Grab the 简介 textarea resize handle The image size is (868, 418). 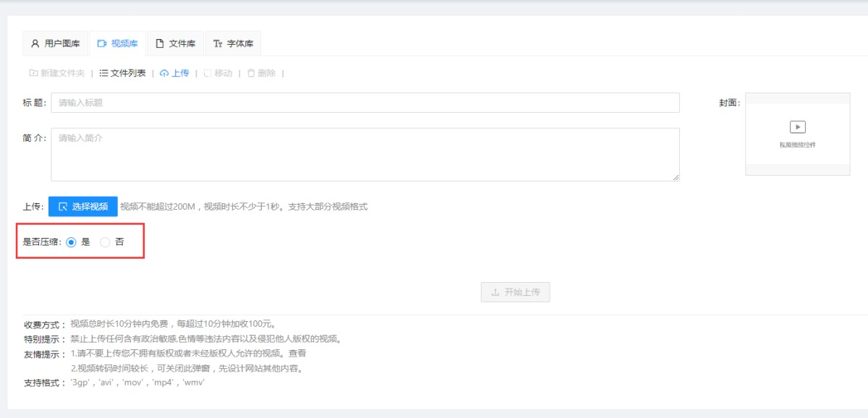point(676,178)
